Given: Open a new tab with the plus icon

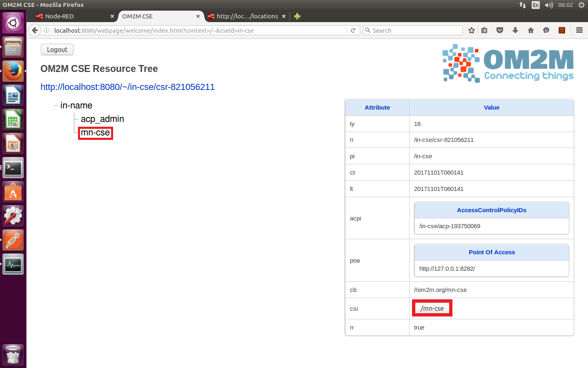Looking at the screenshot, I should 297,16.
